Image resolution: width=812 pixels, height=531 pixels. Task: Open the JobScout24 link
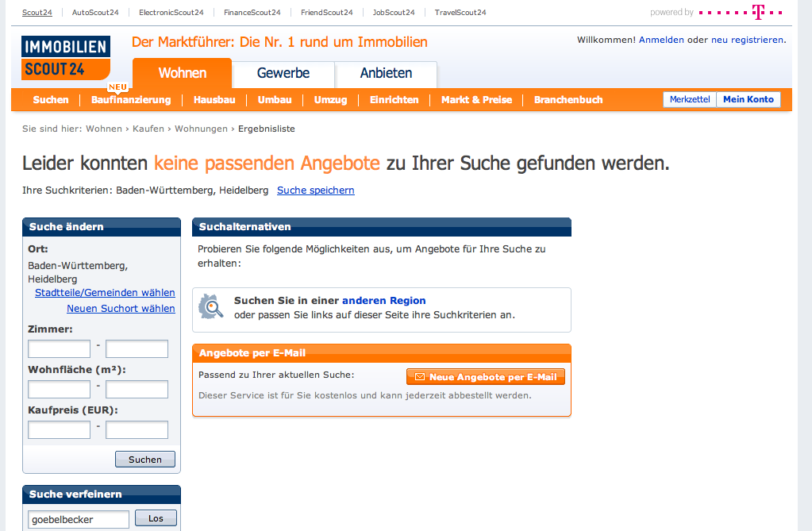394,13
